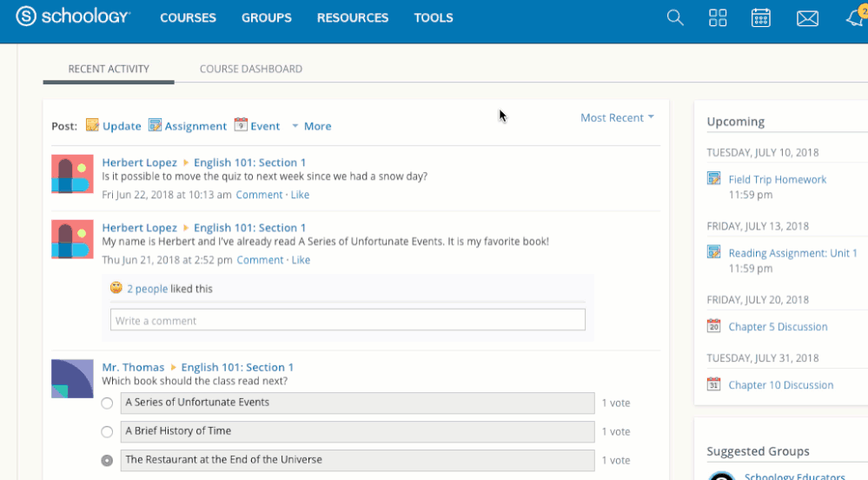Click the Assignment post link
Viewport: 868px width, 480px height.
point(195,126)
